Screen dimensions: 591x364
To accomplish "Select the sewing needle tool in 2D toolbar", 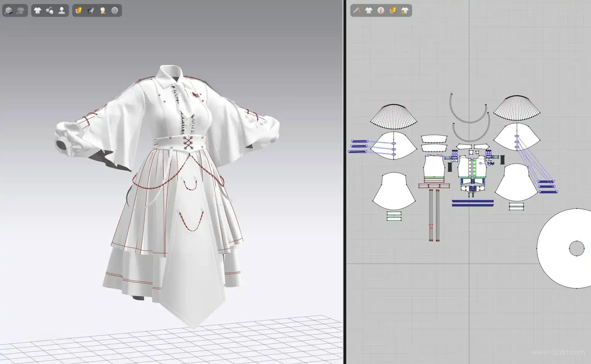I will click(357, 11).
